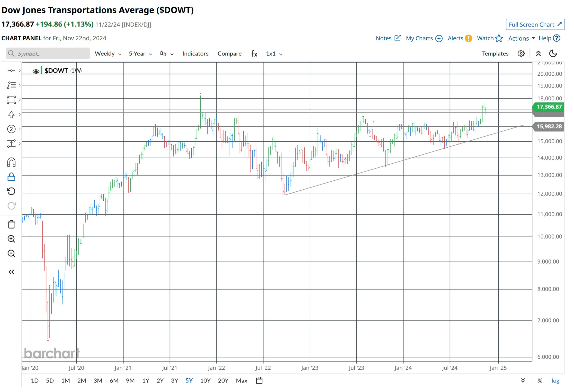Select the Max time range
Screen dimensions: 574x392
242,380
